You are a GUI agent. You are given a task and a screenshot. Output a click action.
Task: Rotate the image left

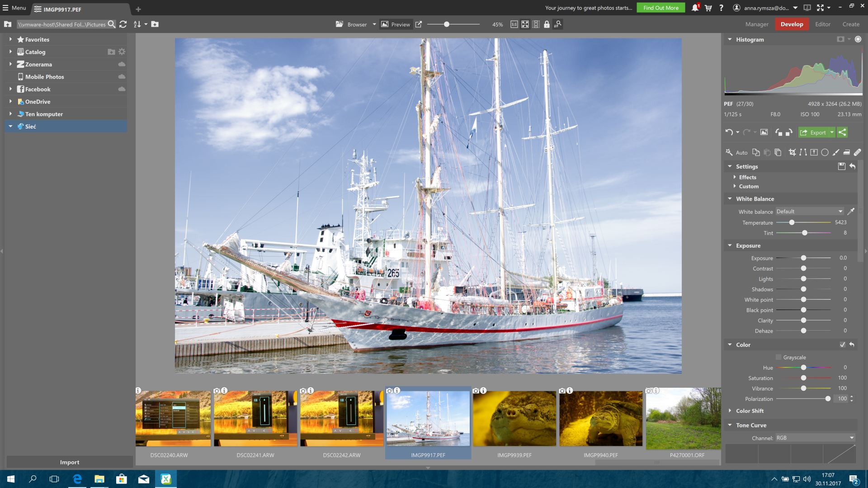[x=778, y=132]
